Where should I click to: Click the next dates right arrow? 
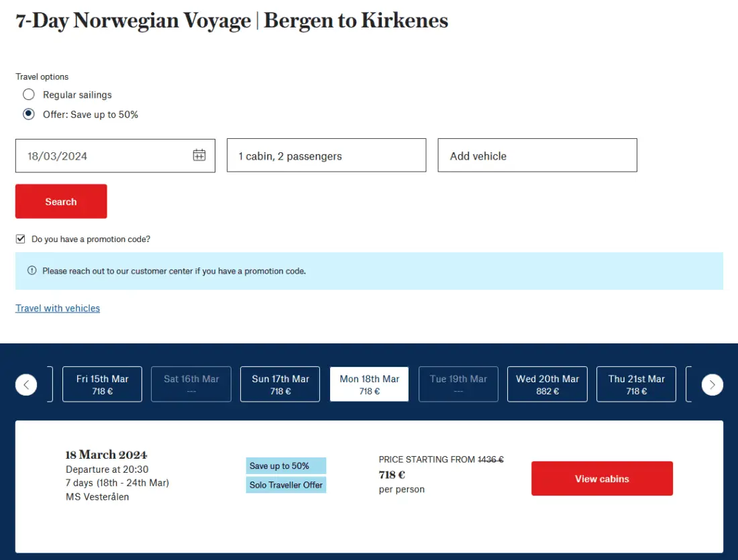pos(712,385)
